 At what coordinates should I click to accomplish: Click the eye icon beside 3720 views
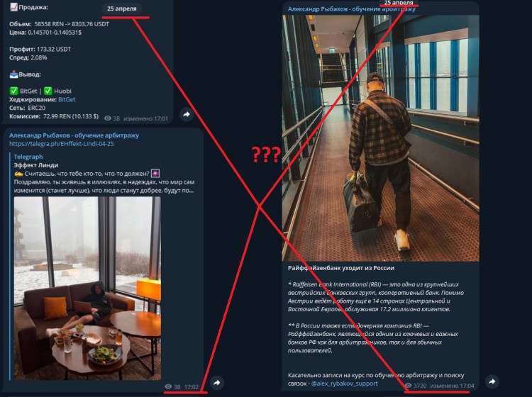coord(409,386)
